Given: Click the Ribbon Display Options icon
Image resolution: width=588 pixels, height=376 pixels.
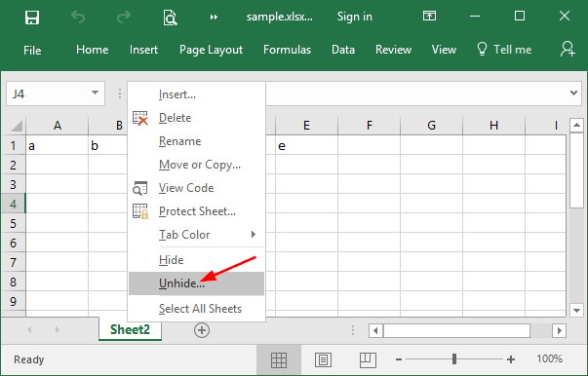Looking at the screenshot, I should point(429,17).
